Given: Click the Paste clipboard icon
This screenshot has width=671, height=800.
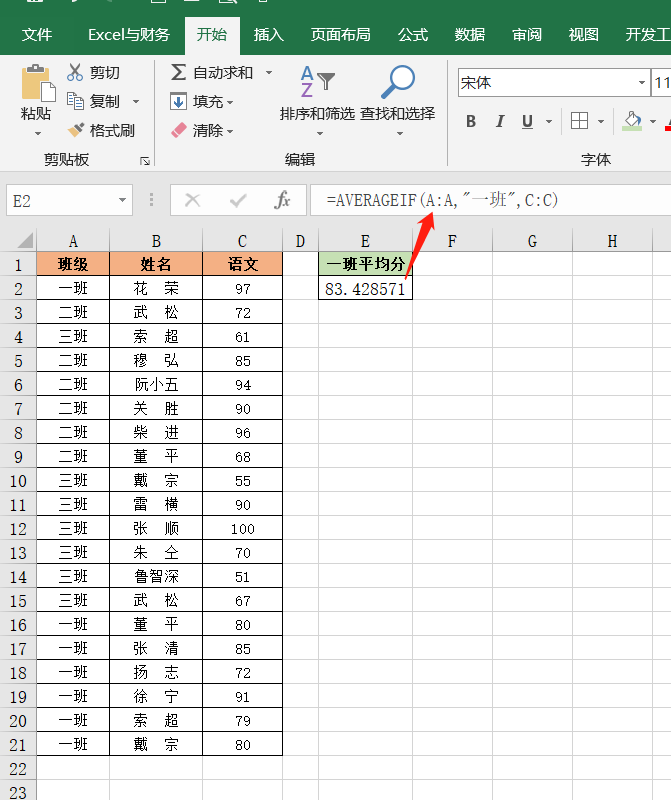Looking at the screenshot, I should coord(38,83).
